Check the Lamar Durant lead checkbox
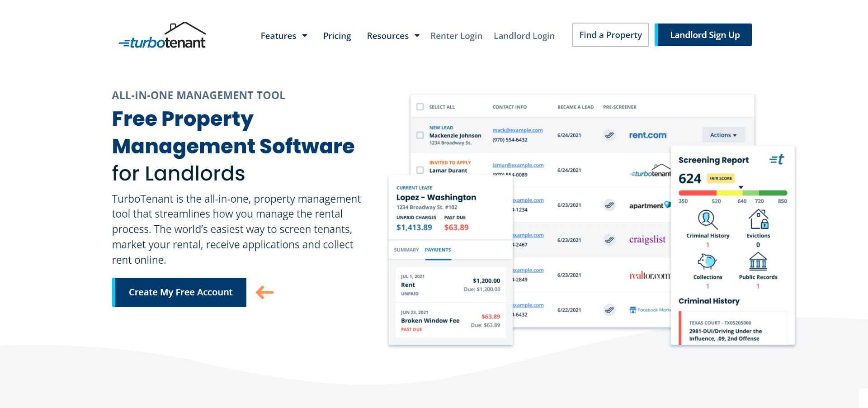 click(420, 170)
